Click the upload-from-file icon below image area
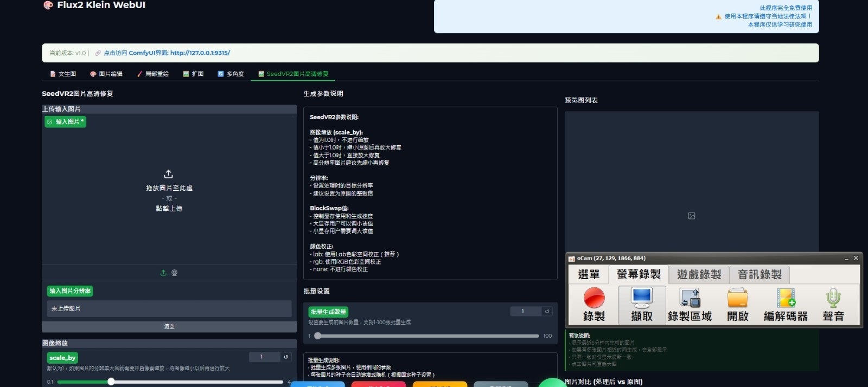 pyautogui.click(x=163, y=273)
